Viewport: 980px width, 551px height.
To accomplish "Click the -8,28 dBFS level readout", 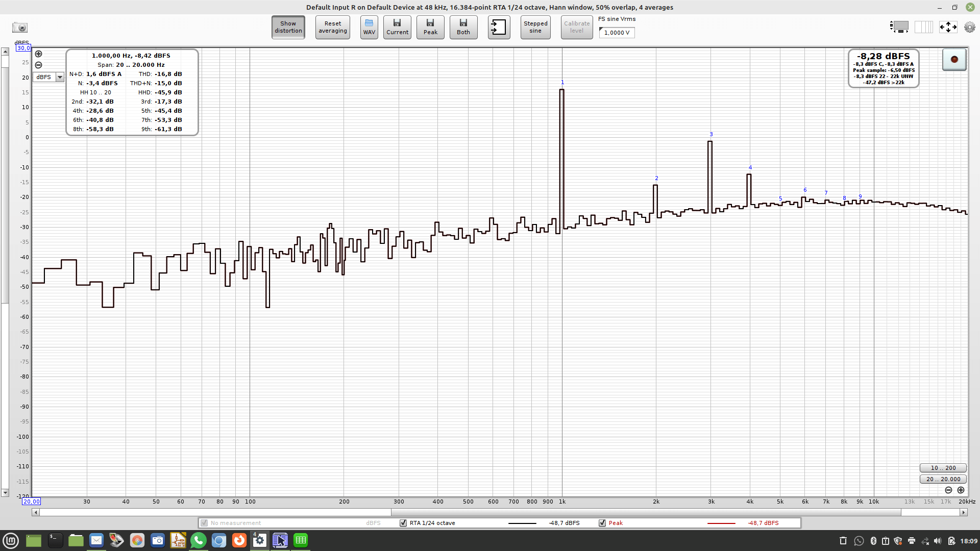I will point(883,56).
